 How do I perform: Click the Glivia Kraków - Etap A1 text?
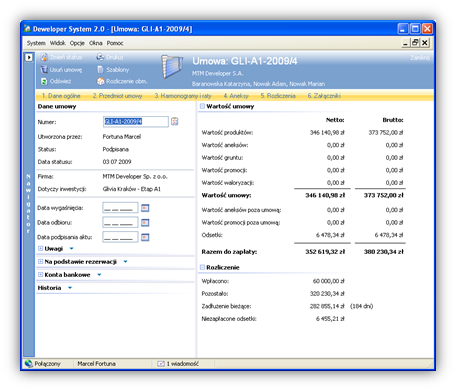tap(132, 189)
